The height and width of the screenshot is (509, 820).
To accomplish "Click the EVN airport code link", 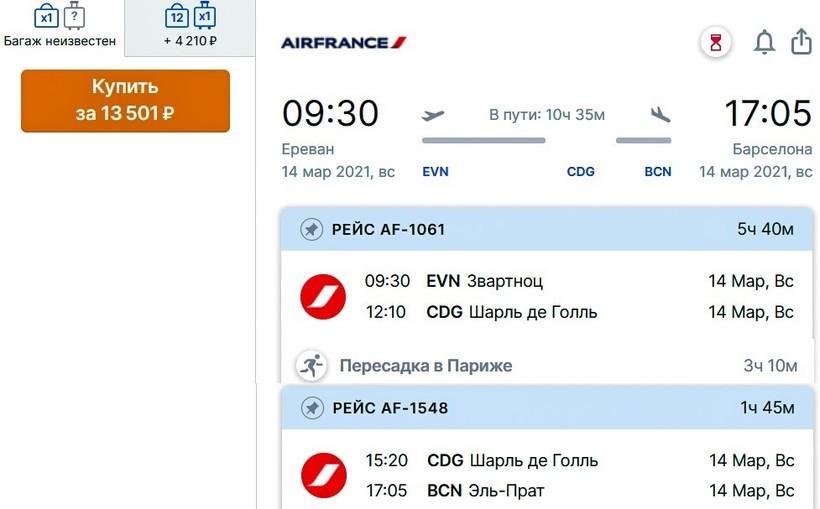I will pyautogui.click(x=436, y=172).
